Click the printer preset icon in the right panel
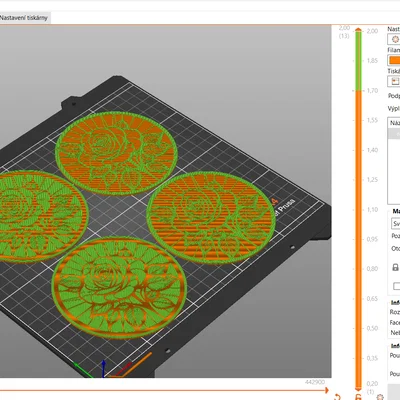 click(x=395, y=81)
